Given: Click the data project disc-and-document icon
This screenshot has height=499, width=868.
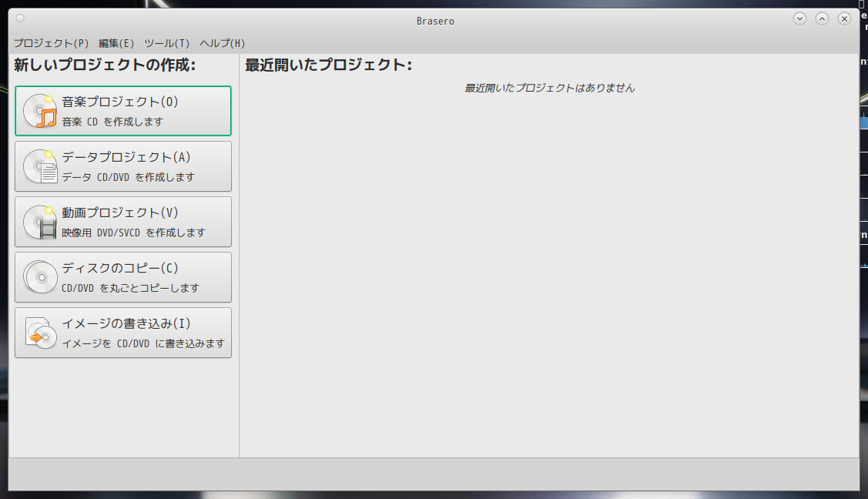Looking at the screenshot, I should (x=39, y=166).
